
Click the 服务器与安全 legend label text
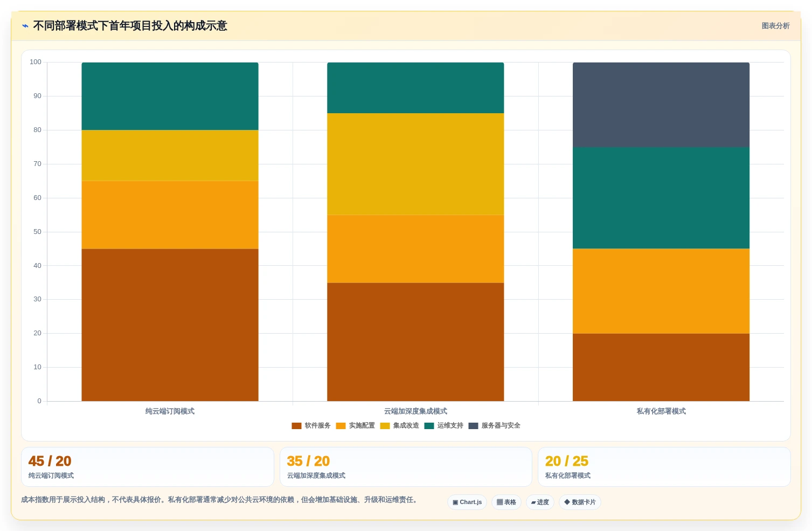pyautogui.click(x=501, y=426)
